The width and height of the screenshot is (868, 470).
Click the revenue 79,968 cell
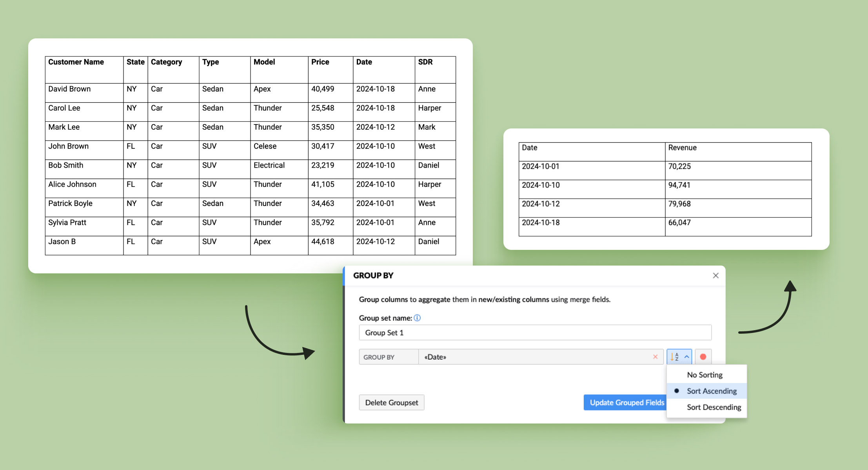pos(738,208)
